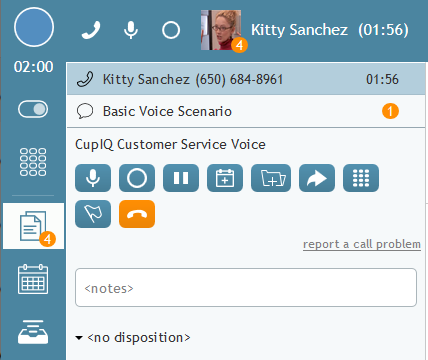Select the Basic Voice Scenario item
Viewport: 428px width, 360px height.
tap(246, 111)
